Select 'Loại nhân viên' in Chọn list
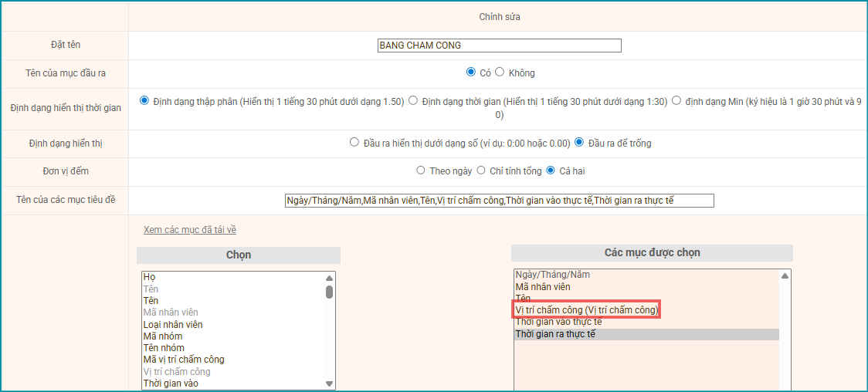 173,325
